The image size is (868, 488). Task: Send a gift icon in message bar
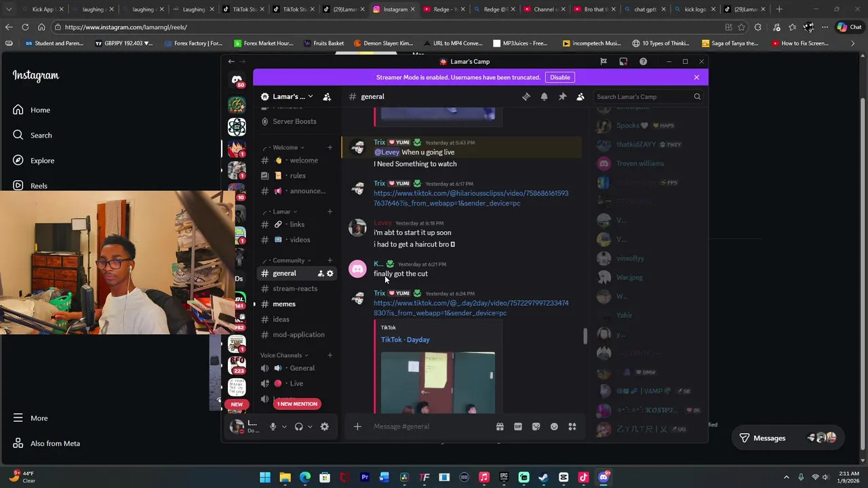(500, 426)
